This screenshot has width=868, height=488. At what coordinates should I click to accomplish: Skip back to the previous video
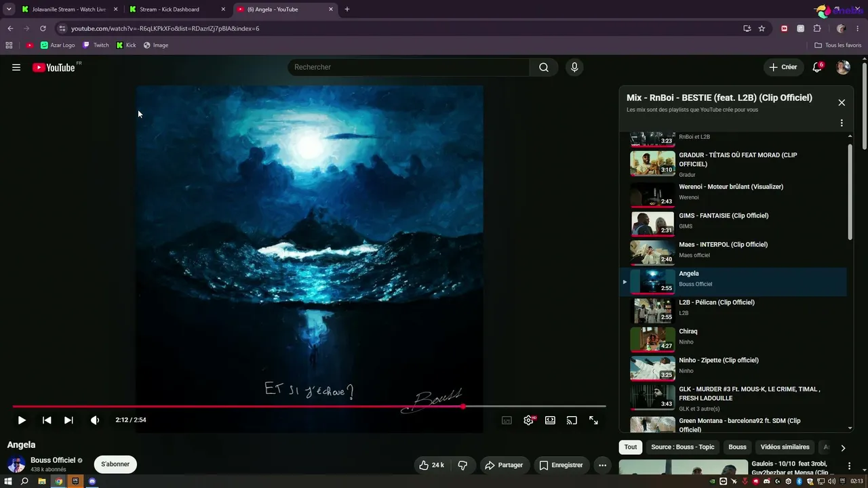[x=47, y=420]
